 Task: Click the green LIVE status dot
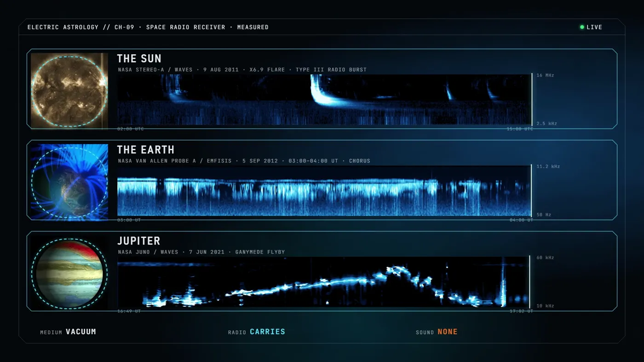(582, 27)
